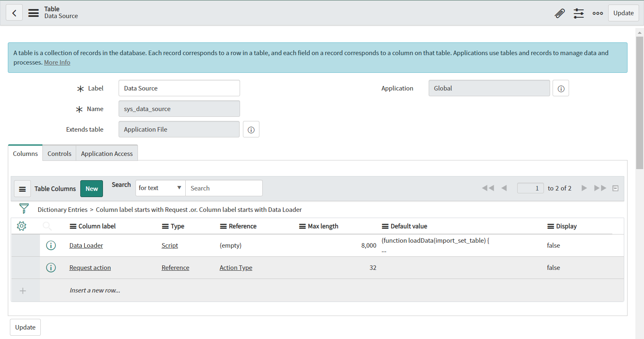
Task: Open the Data Loader column link
Action: coord(86,246)
